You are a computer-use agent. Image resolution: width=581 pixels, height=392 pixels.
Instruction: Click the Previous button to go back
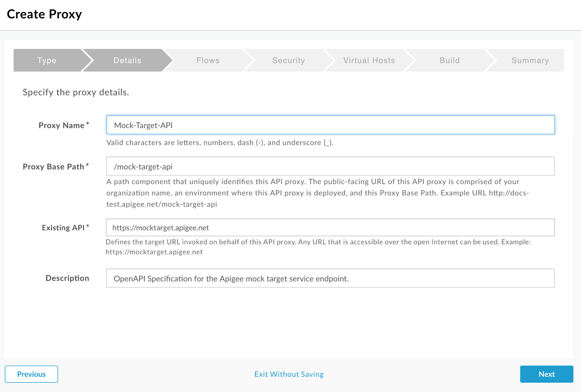[x=31, y=374]
